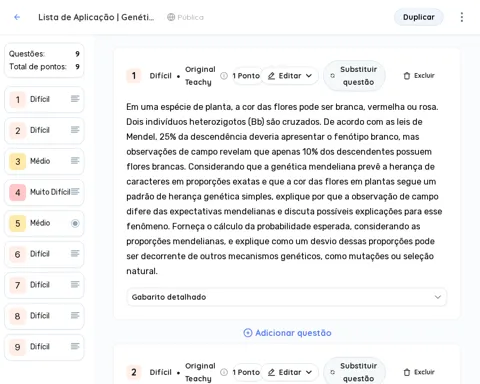The image size is (480, 384).
Task: Open the three-dot more options menu
Action: click(462, 17)
